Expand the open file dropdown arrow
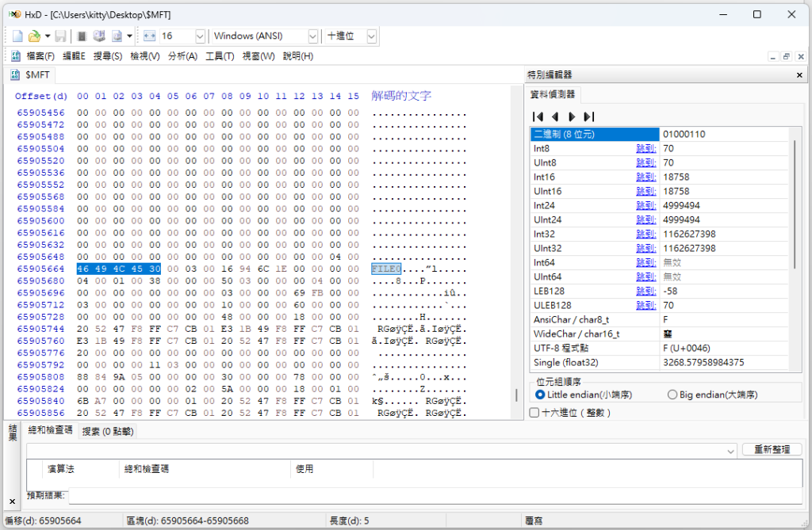The height and width of the screenshot is (530, 812). [48, 36]
